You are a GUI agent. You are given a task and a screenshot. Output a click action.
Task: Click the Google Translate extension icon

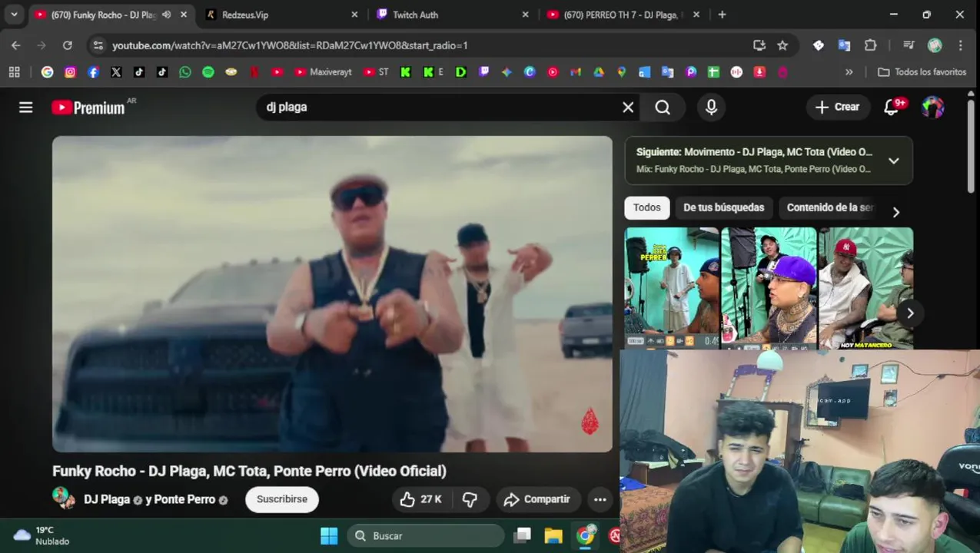(844, 45)
